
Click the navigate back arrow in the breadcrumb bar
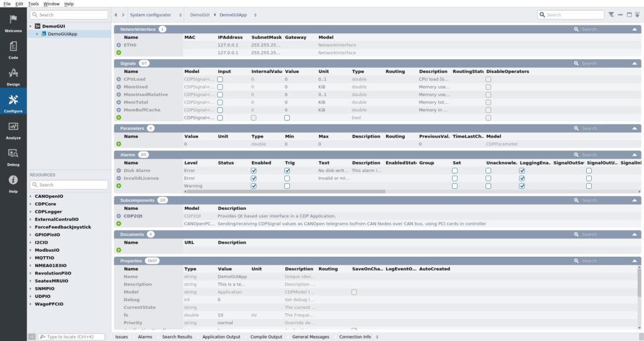coord(116,14)
